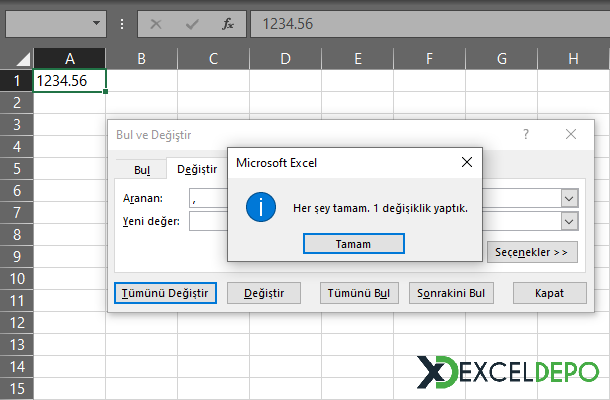Select row 4 header
This screenshot has width=610, height=400.
[x=17, y=147]
